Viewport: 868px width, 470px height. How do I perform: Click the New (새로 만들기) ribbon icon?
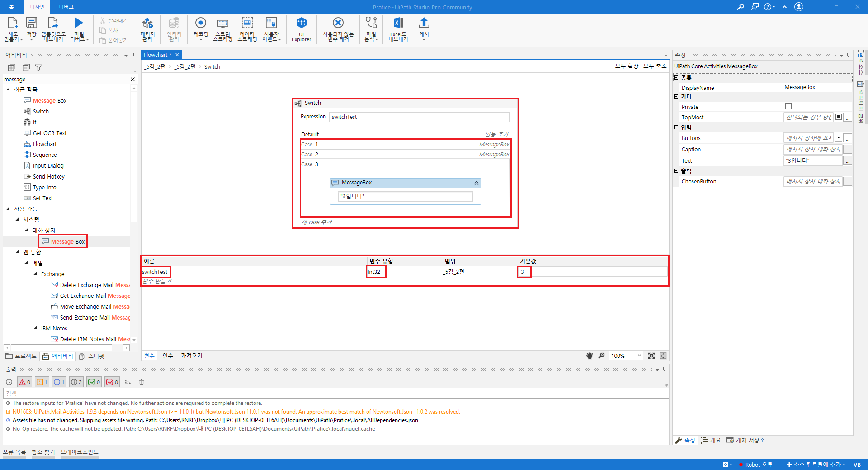[13, 29]
